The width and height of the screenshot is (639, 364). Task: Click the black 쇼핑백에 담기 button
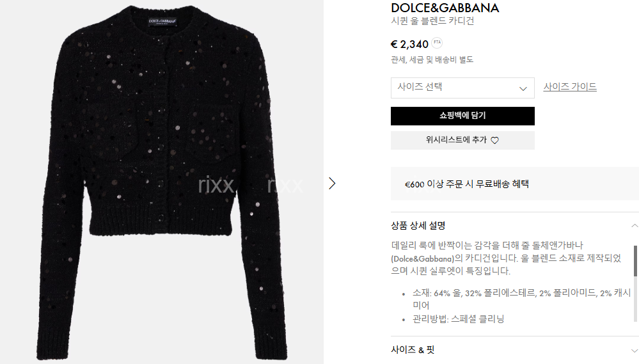462,116
